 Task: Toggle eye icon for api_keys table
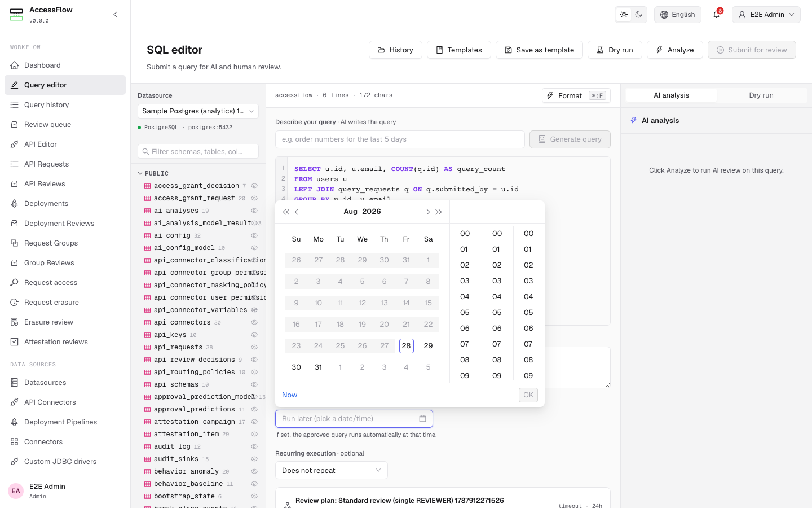pyautogui.click(x=254, y=335)
